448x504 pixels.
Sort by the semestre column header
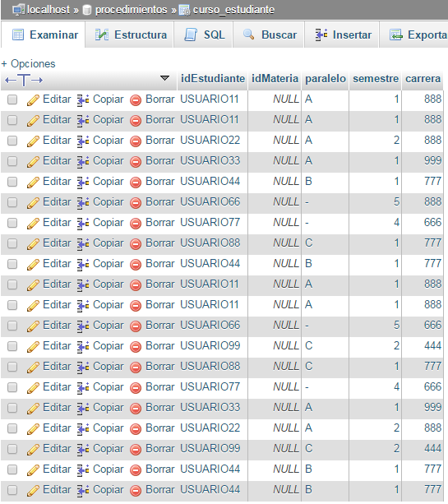click(376, 79)
